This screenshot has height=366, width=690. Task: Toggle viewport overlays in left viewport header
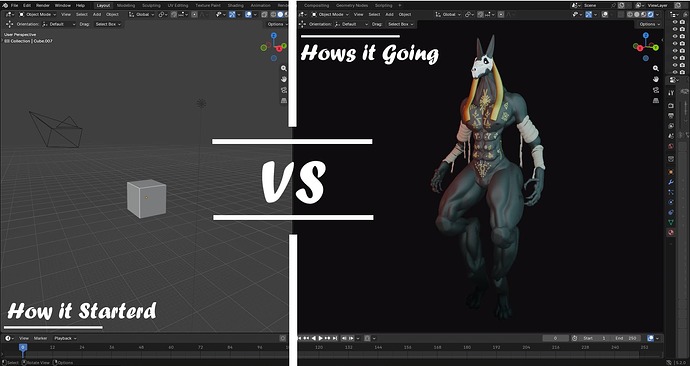point(248,15)
